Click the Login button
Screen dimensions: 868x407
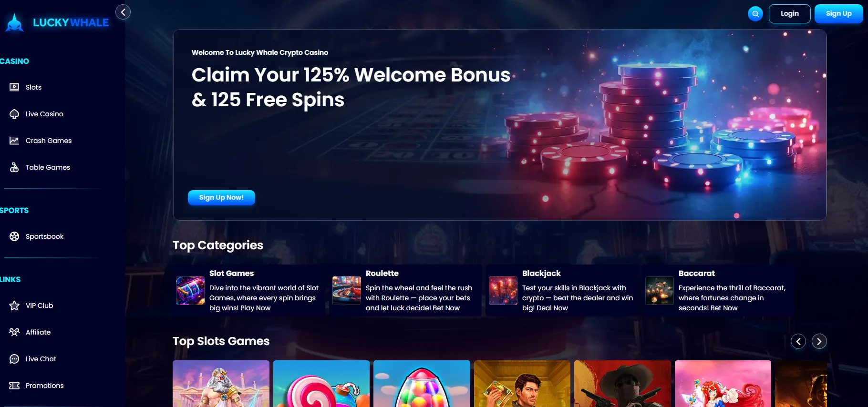tap(789, 14)
